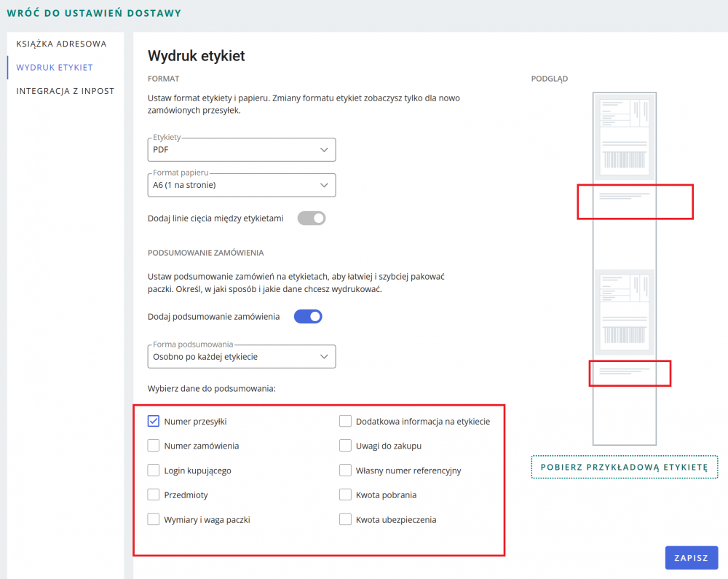
Task: Check Dodatkowa informacja na etykiecie
Action: pos(345,421)
